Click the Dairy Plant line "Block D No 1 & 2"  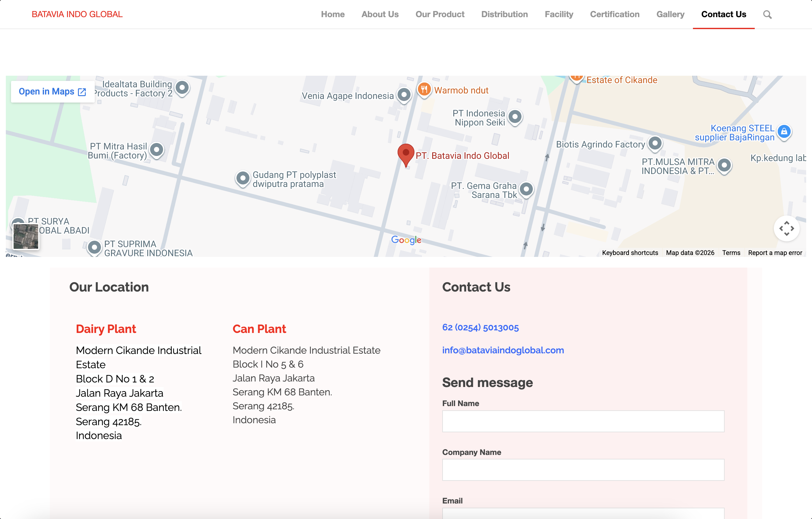tap(115, 379)
